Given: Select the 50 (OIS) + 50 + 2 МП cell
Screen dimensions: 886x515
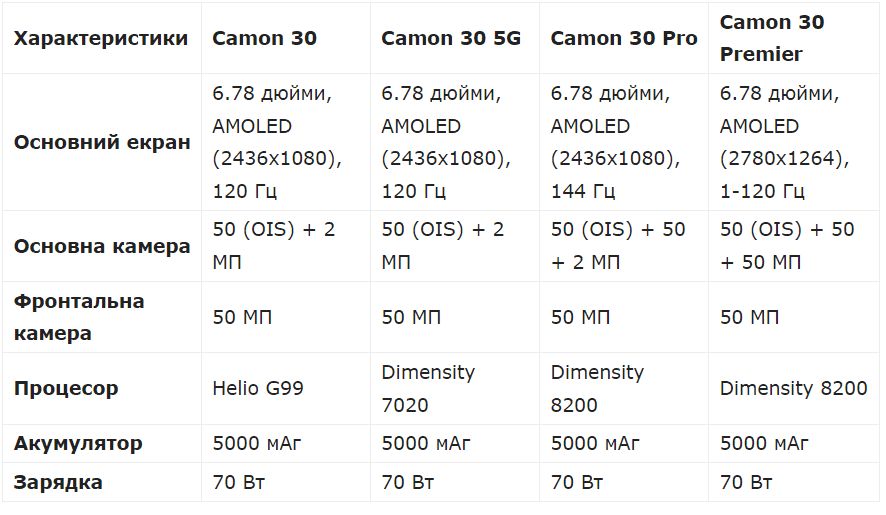Looking at the screenshot, I should pyautogui.click(x=618, y=246).
